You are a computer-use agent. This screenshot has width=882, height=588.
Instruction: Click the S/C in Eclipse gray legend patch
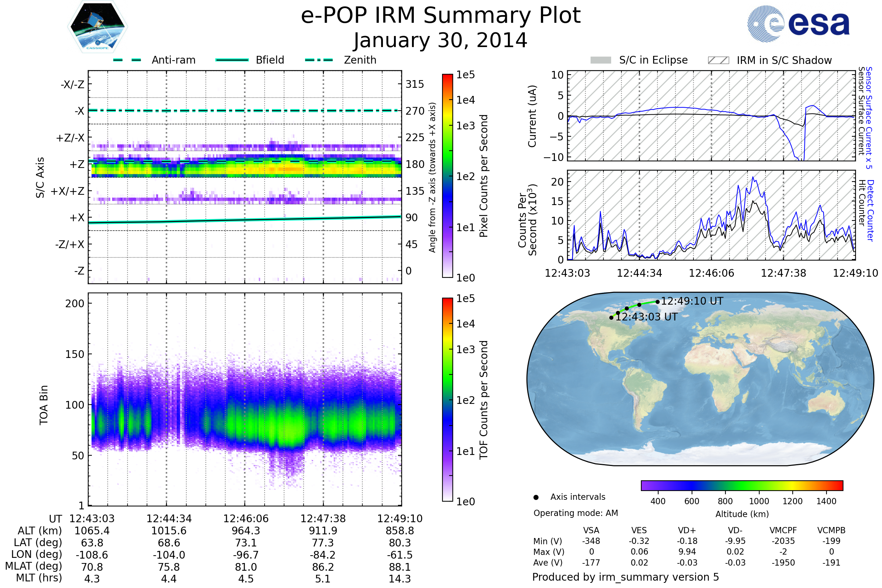click(601, 60)
